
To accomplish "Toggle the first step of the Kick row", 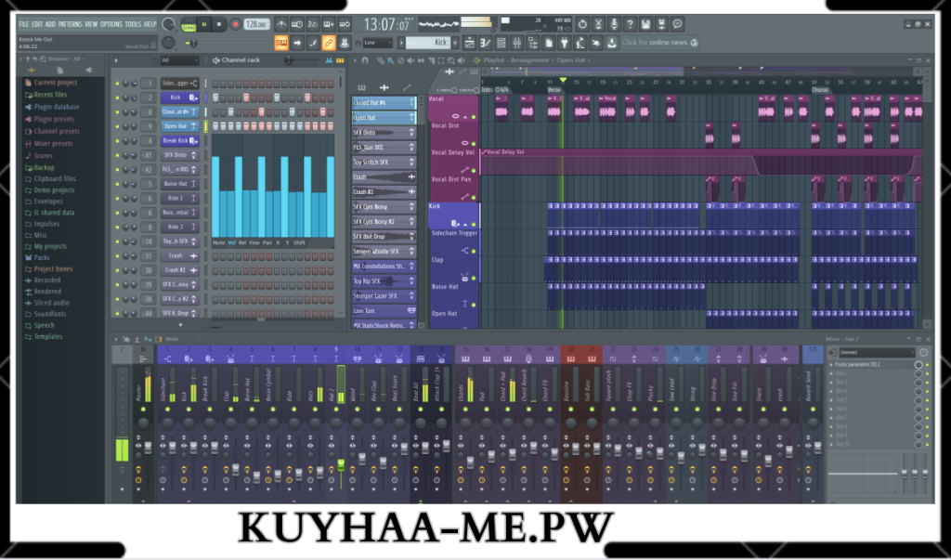I will tap(215, 98).
